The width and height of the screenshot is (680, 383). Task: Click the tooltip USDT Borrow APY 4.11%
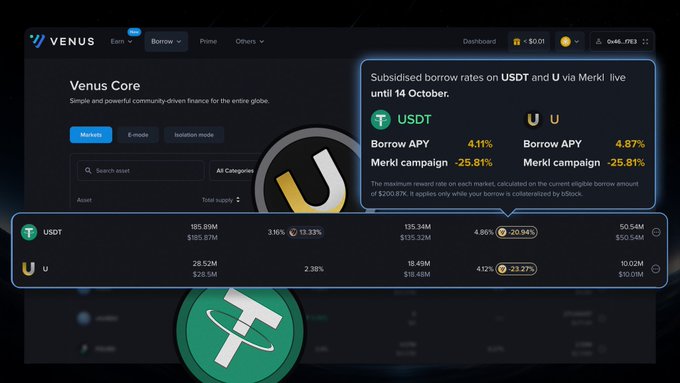tap(480, 144)
